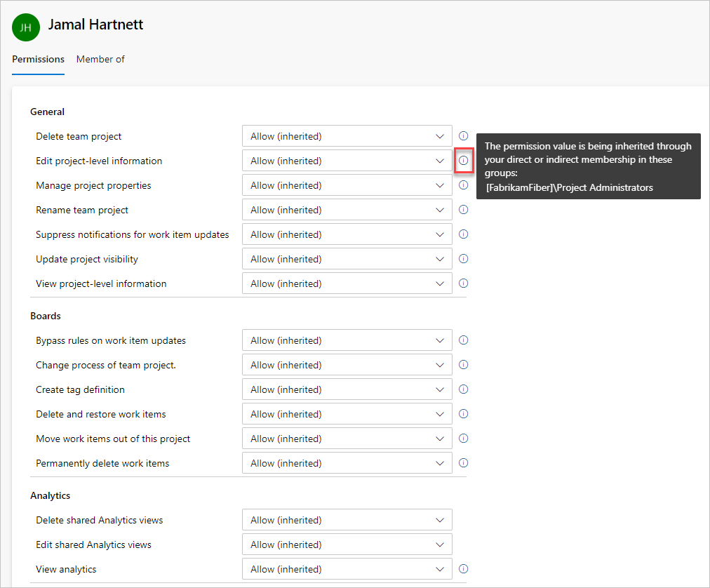Viewport: 710px width, 588px height.
Task: Open the info tooltip for Rename team project
Action: [x=463, y=210]
